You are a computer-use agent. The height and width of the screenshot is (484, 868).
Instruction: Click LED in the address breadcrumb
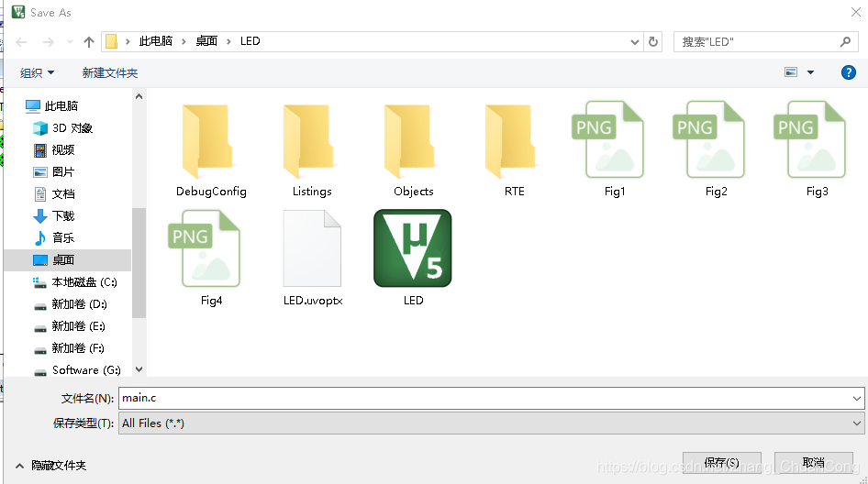[x=250, y=41]
